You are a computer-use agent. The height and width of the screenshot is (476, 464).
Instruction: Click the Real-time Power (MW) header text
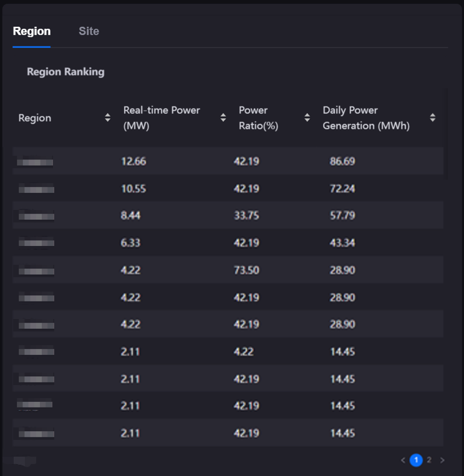tap(162, 118)
